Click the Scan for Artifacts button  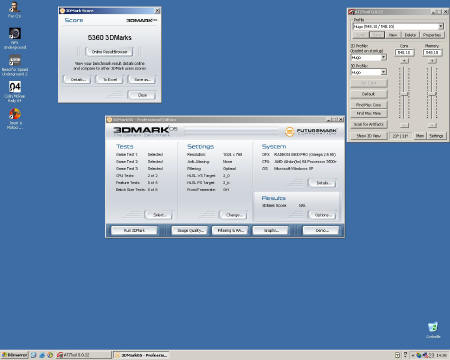[369, 124]
